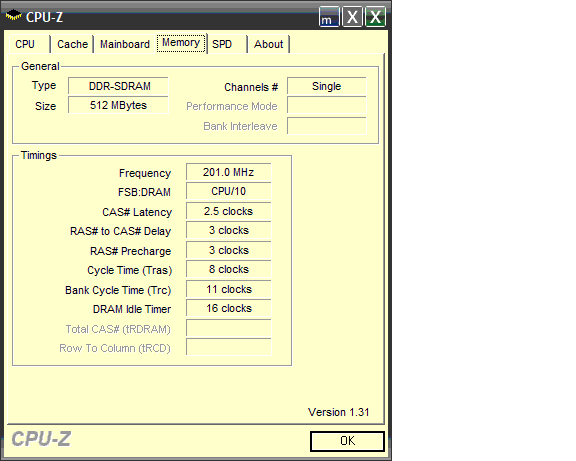Click the Size label in General
The height and width of the screenshot is (461, 576).
click(46, 106)
